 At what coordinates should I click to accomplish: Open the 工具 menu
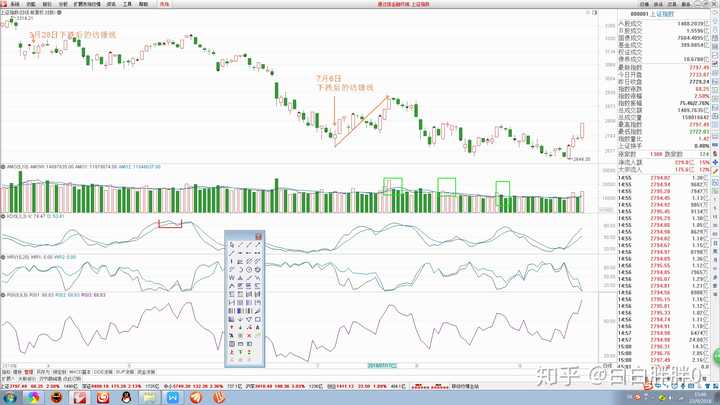127,4
